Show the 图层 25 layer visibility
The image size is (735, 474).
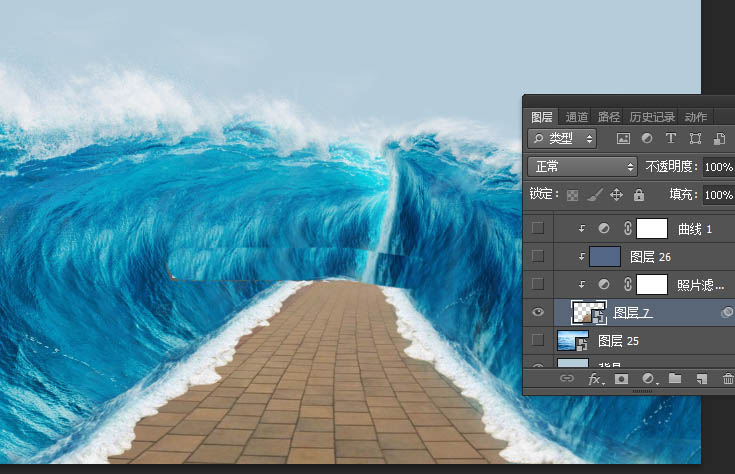coord(538,340)
